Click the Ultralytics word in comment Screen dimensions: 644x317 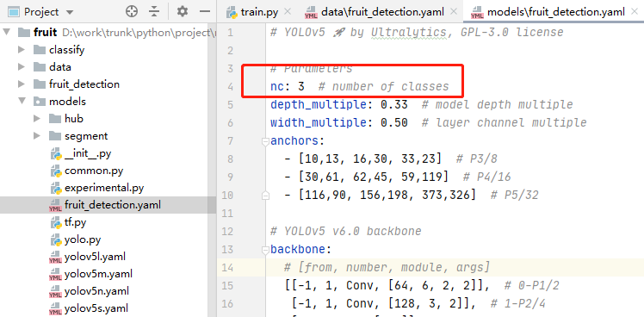tap(408, 32)
